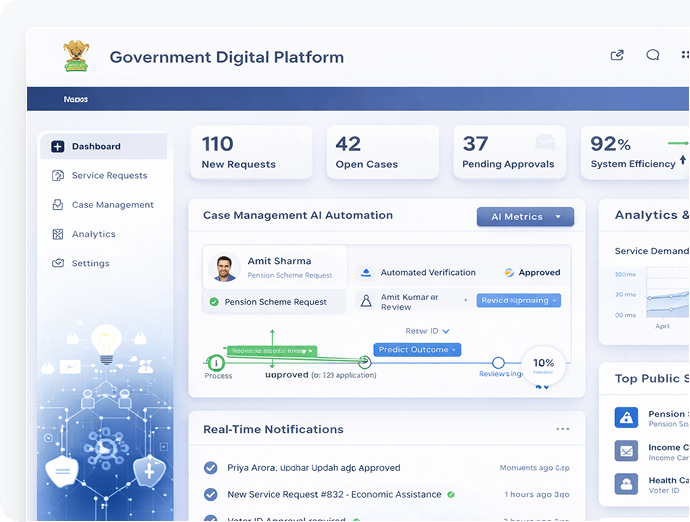Expand the small arrow after Amit Kumar Review
The image size is (690, 522).
click(x=466, y=300)
